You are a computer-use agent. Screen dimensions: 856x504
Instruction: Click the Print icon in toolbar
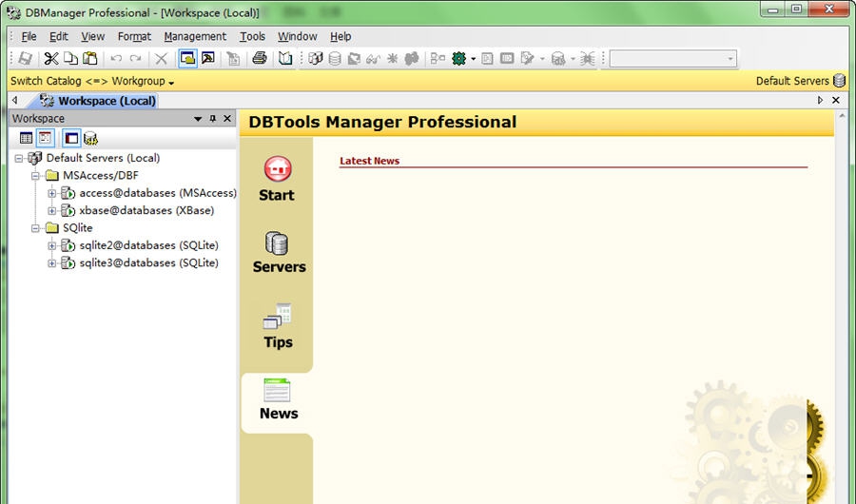(259, 59)
